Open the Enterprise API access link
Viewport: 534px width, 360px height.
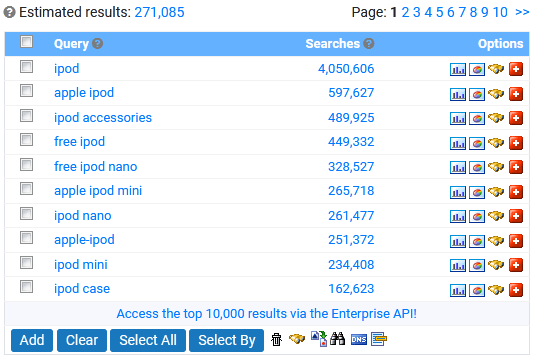click(267, 314)
